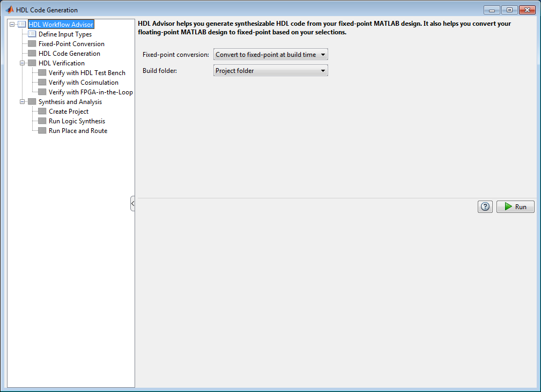Click the HDL Verification folder icon
541x392 pixels.
(x=32, y=63)
